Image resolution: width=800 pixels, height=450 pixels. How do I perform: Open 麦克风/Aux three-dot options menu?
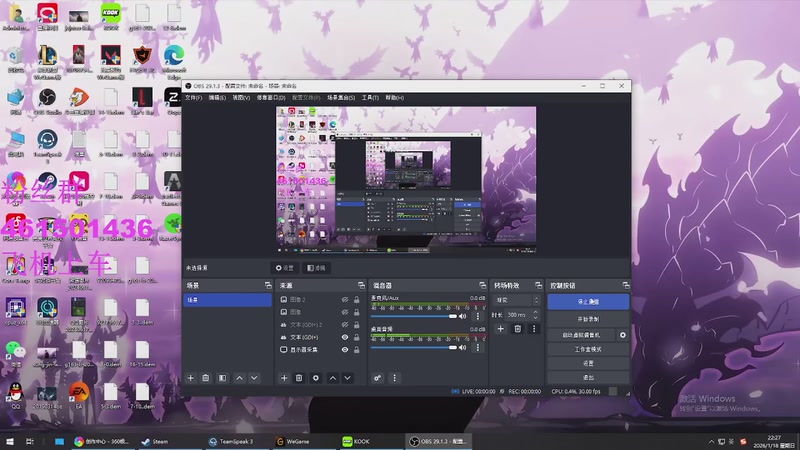(x=478, y=316)
